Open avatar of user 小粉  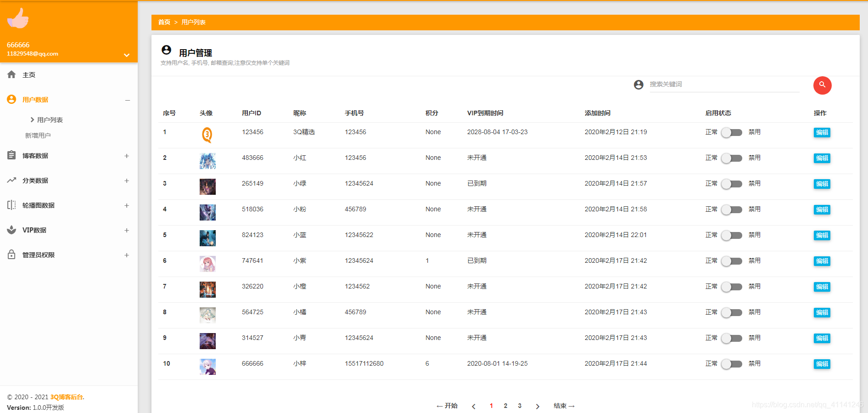coord(207,212)
